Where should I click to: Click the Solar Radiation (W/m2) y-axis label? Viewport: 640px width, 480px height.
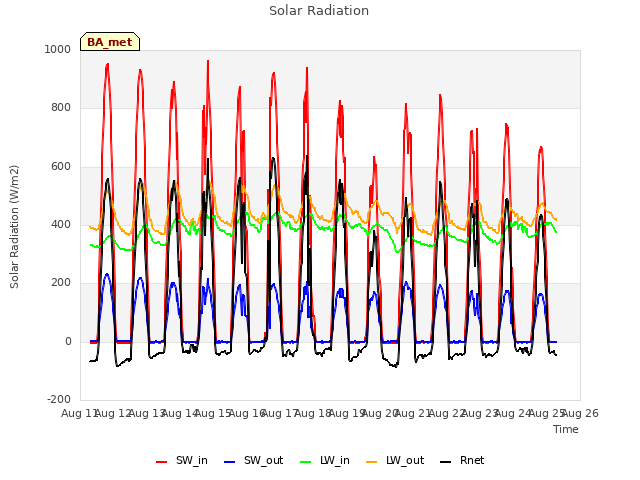click(x=14, y=227)
